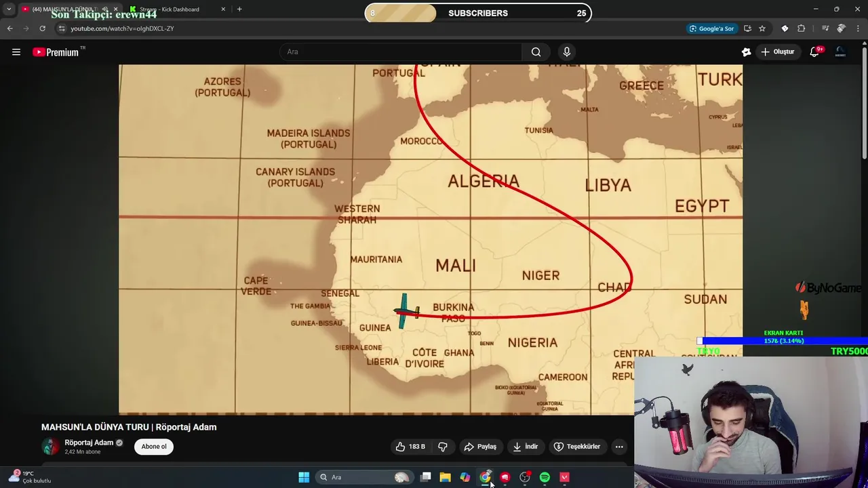
Task: Close the Kick Dashboard tab
Action: coord(223,9)
